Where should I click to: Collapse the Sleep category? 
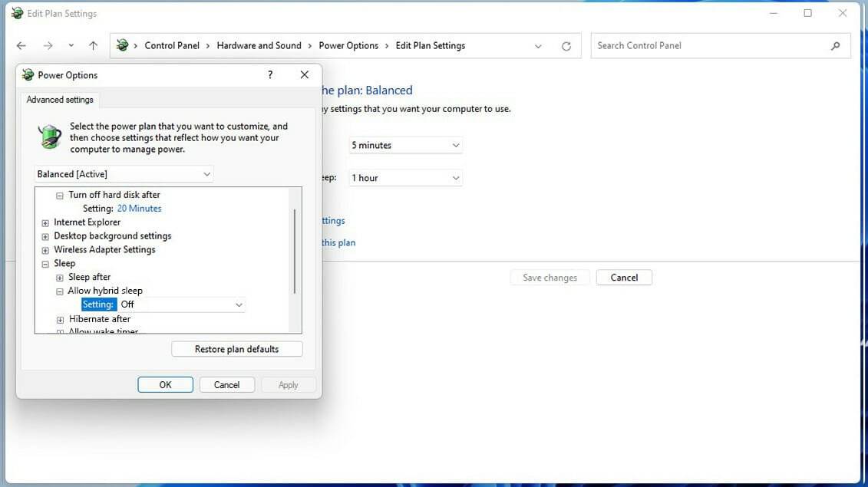(45, 263)
